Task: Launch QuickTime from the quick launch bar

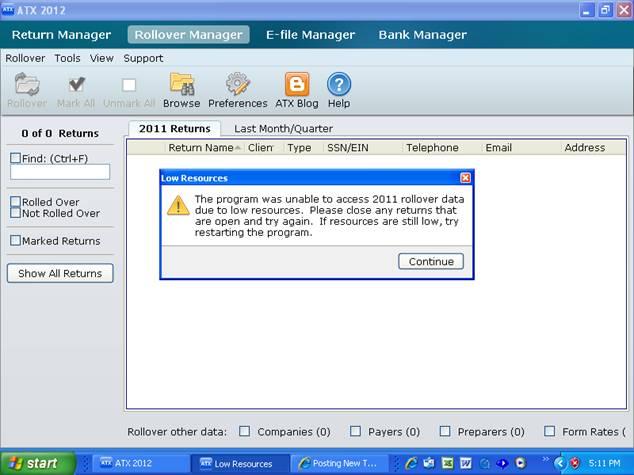Action: [x=484, y=463]
